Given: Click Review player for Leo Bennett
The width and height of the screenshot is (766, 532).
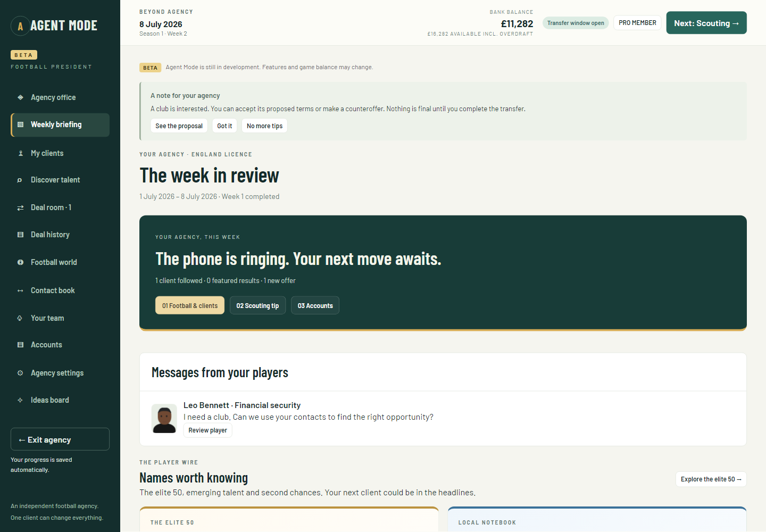Looking at the screenshot, I should (x=207, y=430).
